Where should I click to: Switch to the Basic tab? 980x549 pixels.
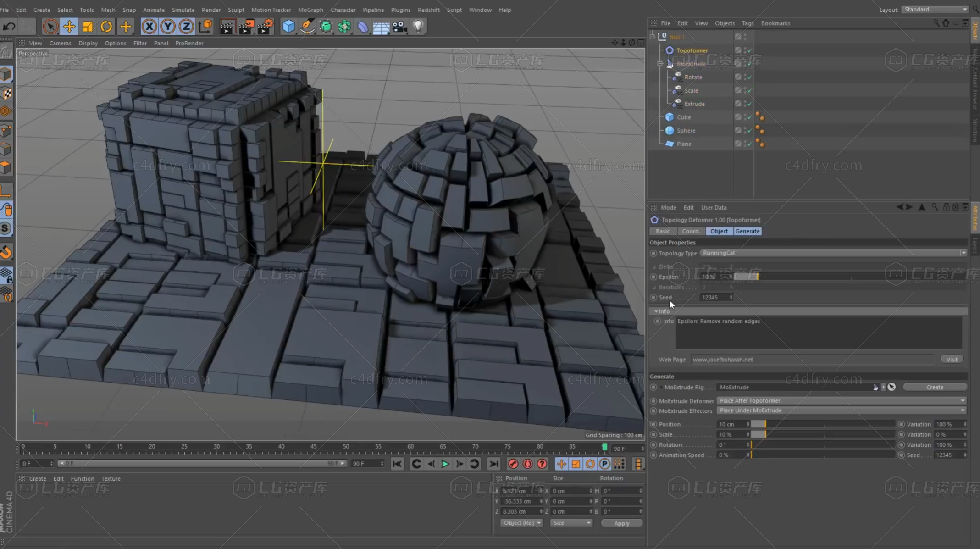[662, 231]
